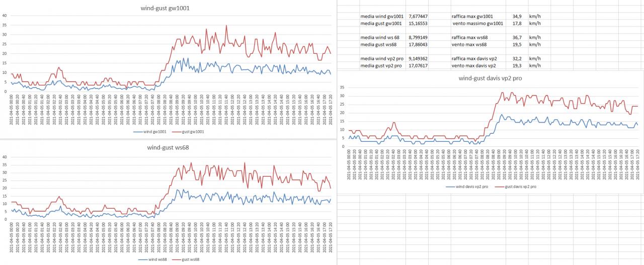This screenshot has height=265, width=644.
Task: Select cell with value 19,5
Action: point(517,44)
